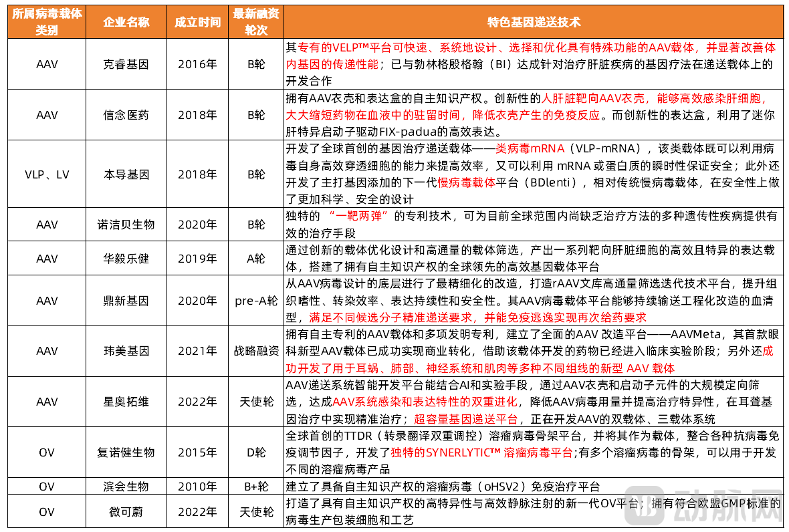The height and width of the screenshot is (532, 789).
Task: Select the 克睿基因 company cell
Action: (x=126, y=64)
